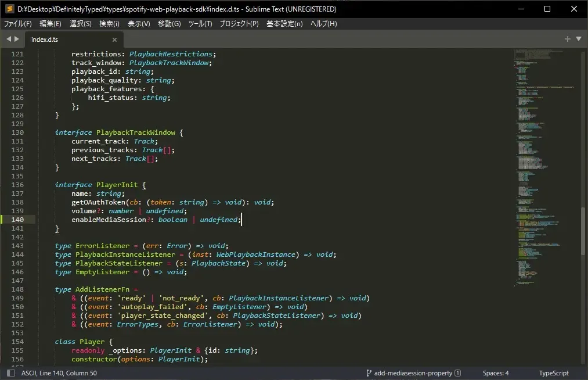Go to previous tab with left arrow
The image size is (588, 380).
[9, 39]
